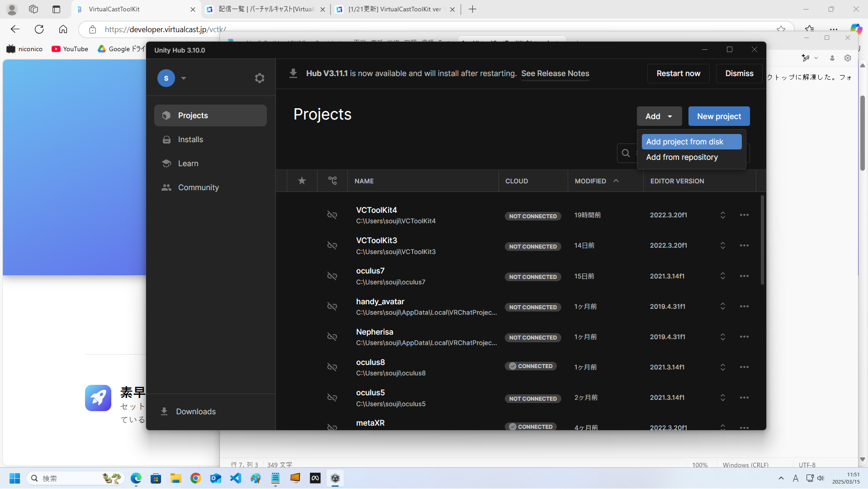Viewport: 868px width, 489px height.
Task: Click the user avatar S
Action: [x=166, y=78]
